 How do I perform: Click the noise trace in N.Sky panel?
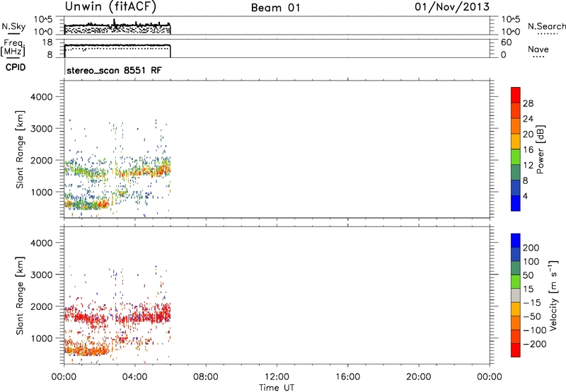117,25
